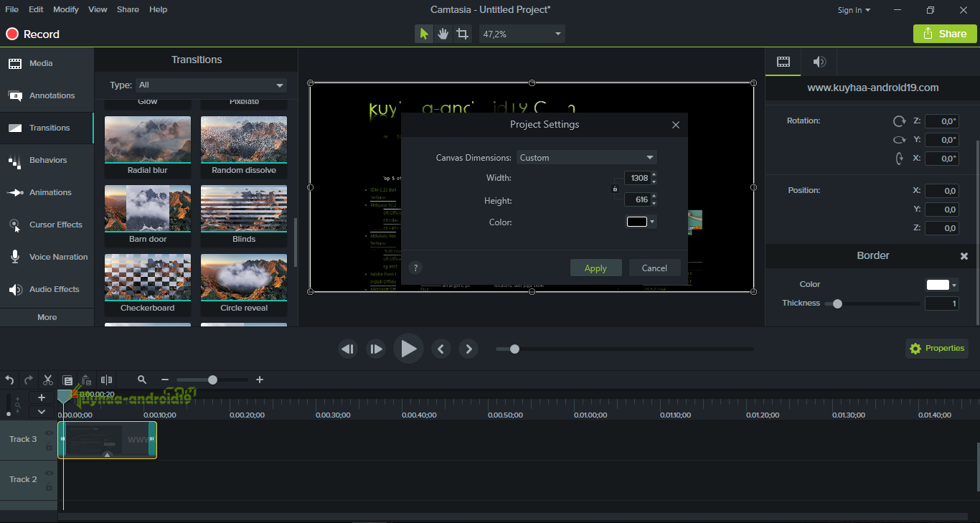
Task: Open the Modify menu
Action: pyautogui.click(x=66, y=9)
